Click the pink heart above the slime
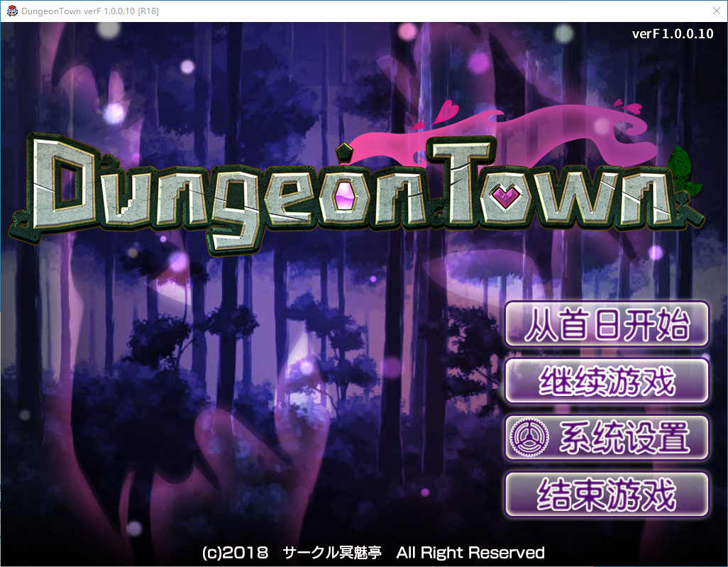728x567 pixels. tap(447, 111)
